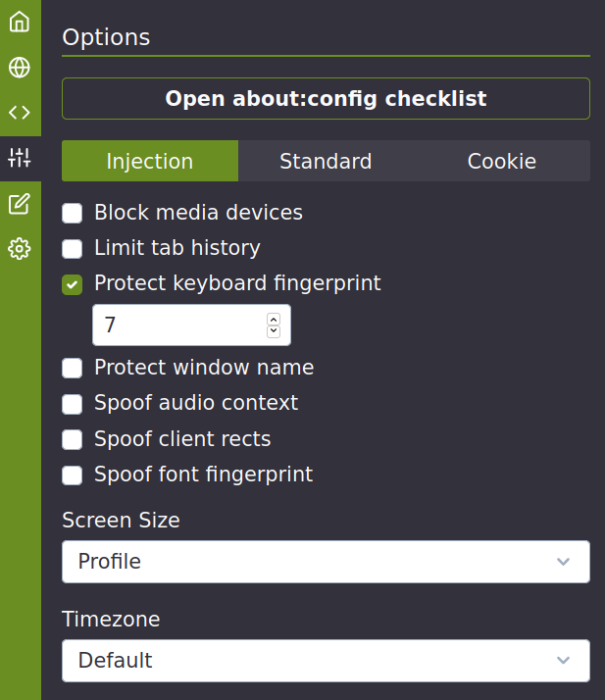Click the globe icon in sidebar
Viewport: 605px width, 700px height.
[20, 67]
